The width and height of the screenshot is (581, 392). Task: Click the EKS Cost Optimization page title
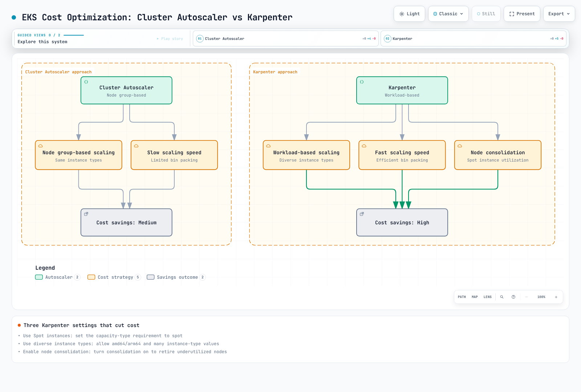pyautogui.click(x=157, y=17)
